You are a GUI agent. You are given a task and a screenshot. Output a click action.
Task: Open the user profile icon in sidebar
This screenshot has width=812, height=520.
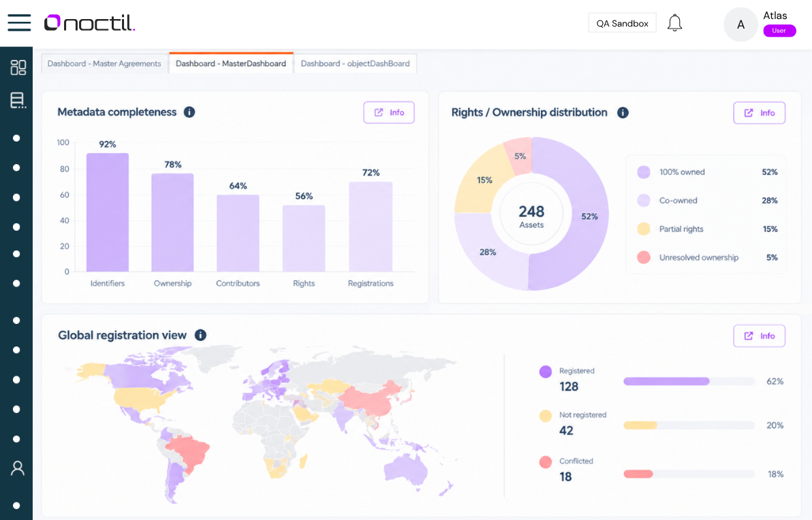tap(18, 468)
